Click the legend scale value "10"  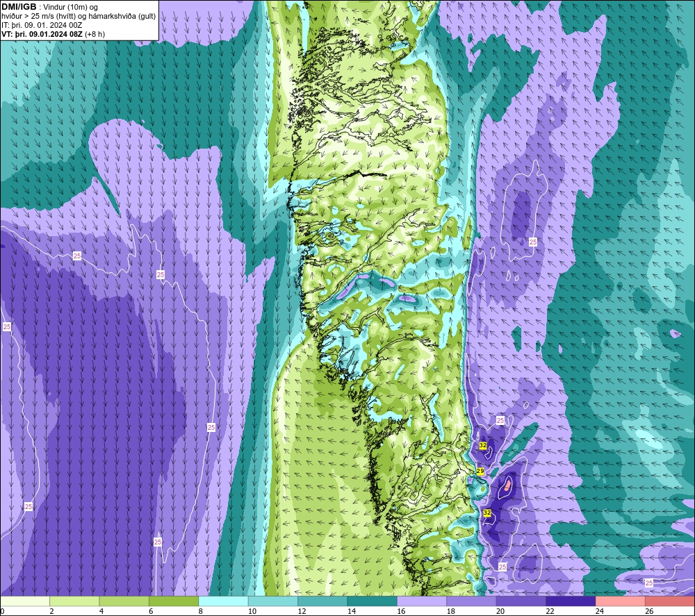click(x=252, y=611)
